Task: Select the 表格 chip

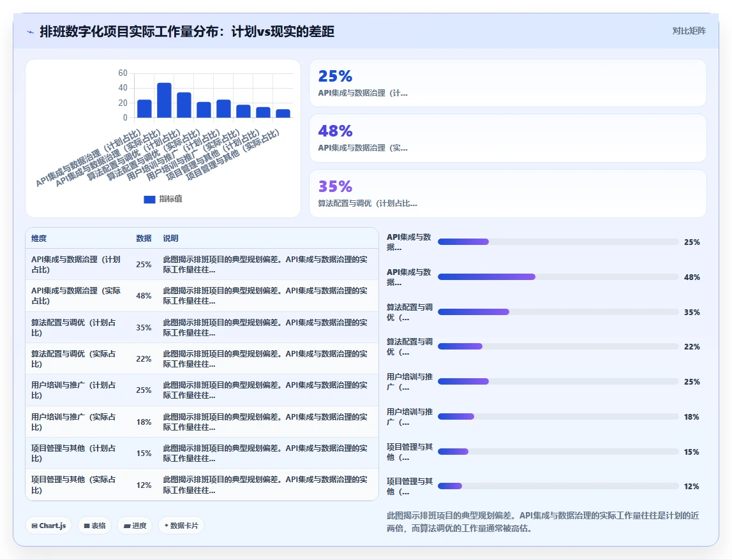Action: pyautogui.click(x=94, y=526)
